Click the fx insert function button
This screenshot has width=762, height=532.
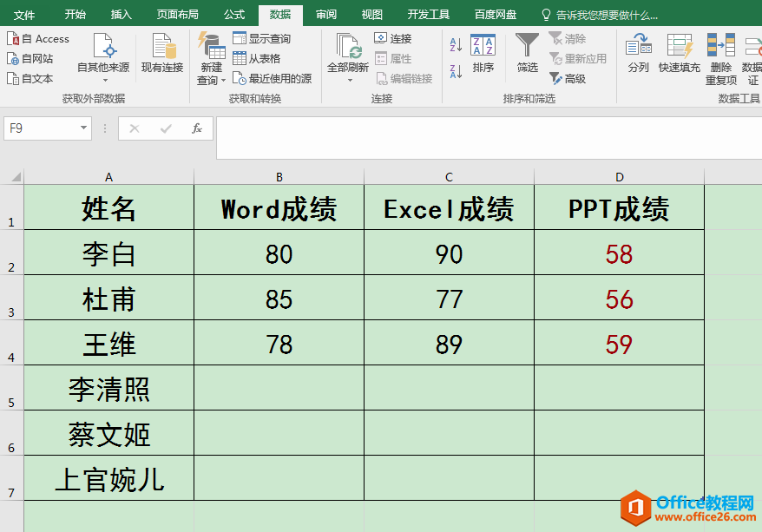(x=197, y=128)
